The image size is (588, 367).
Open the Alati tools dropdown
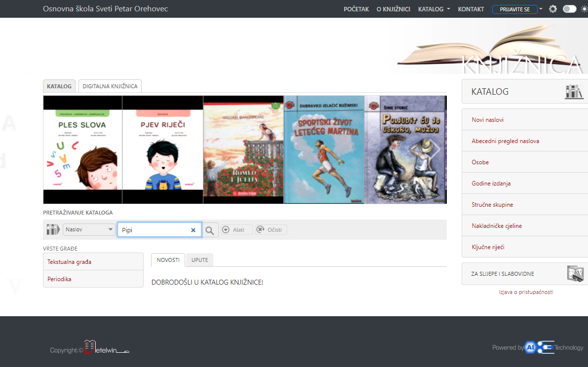pyautogui.click(x=236, y=229)
